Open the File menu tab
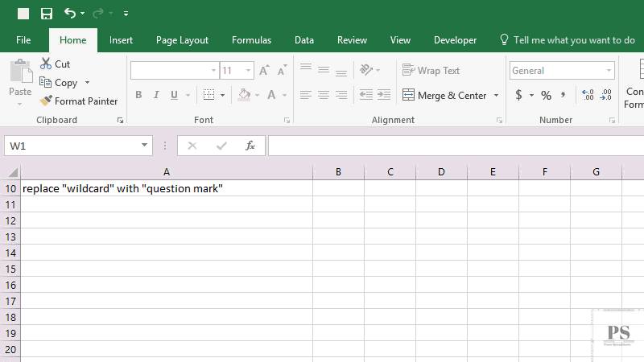644x362 pixels. (23, 40)
